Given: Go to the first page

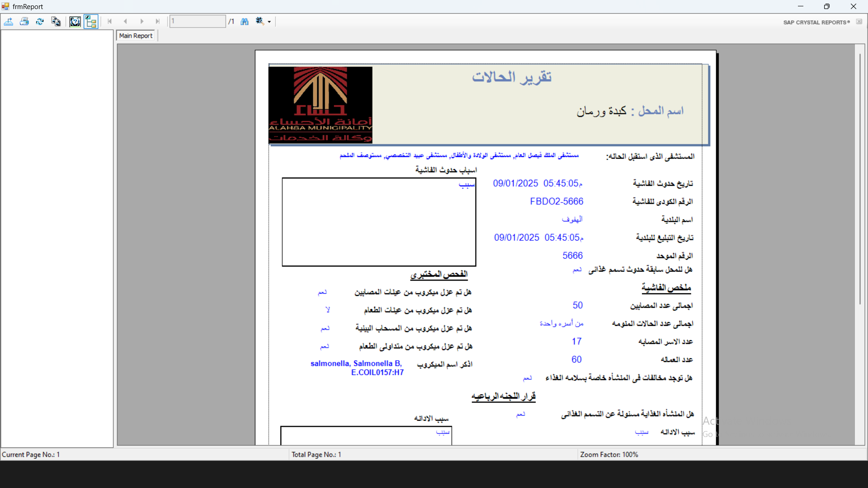Looking at the screenshot, I should [x=109, y=21].
